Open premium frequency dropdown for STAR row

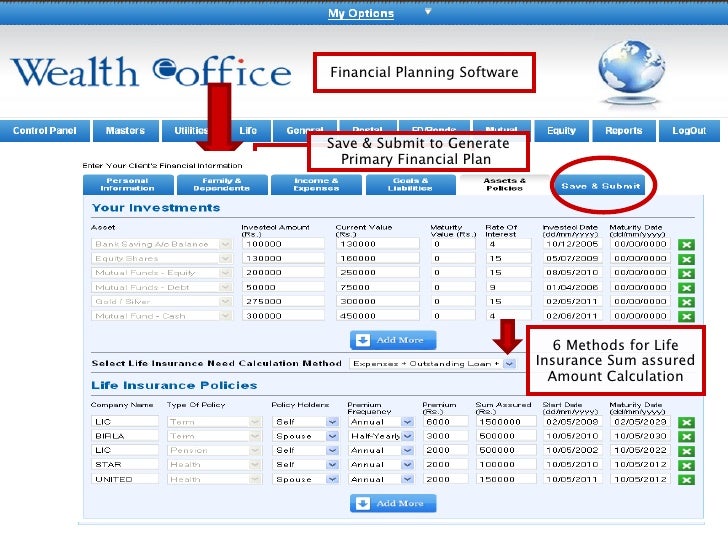click(407, 465)
